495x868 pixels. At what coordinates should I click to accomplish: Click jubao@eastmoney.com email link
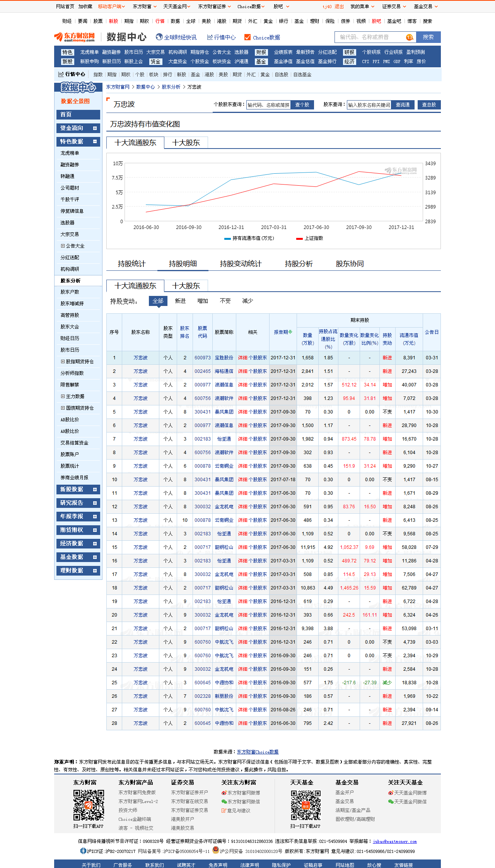point(394,841)
